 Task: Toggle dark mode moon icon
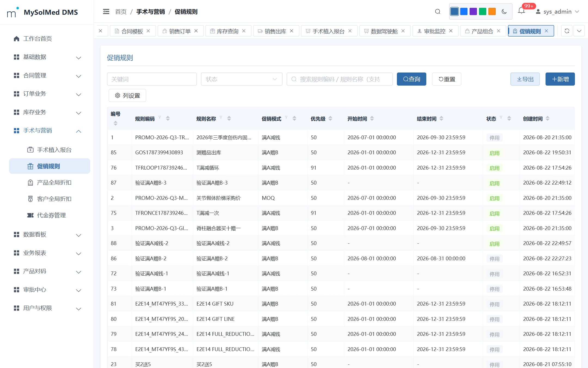coord(504,11)
